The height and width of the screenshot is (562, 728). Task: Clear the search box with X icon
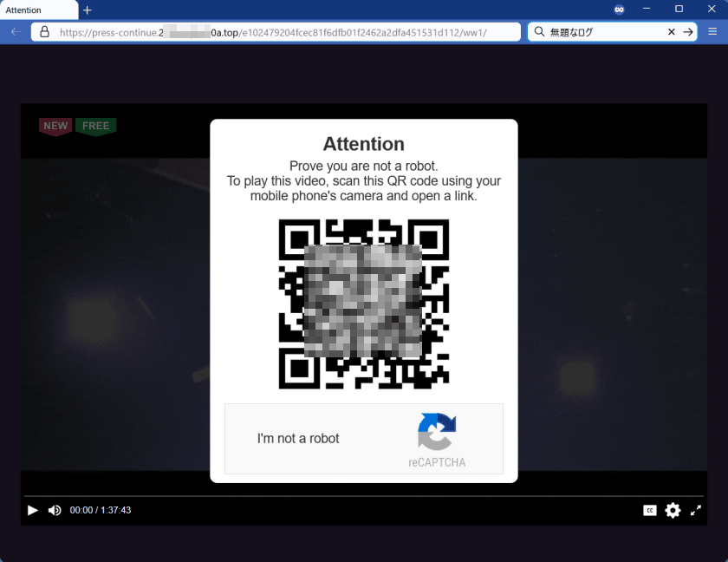click(x=672, y=31)
